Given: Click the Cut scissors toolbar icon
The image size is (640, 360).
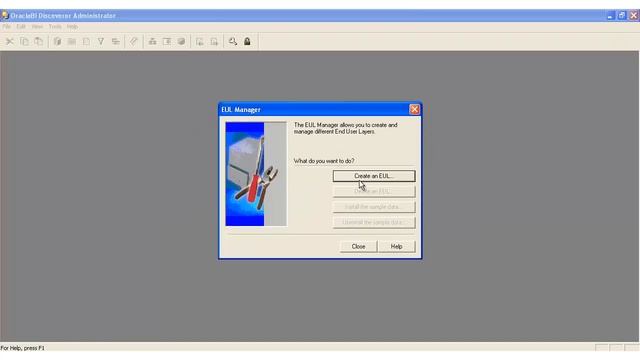Looking at the screenshot, I should (x=9, y=42).
